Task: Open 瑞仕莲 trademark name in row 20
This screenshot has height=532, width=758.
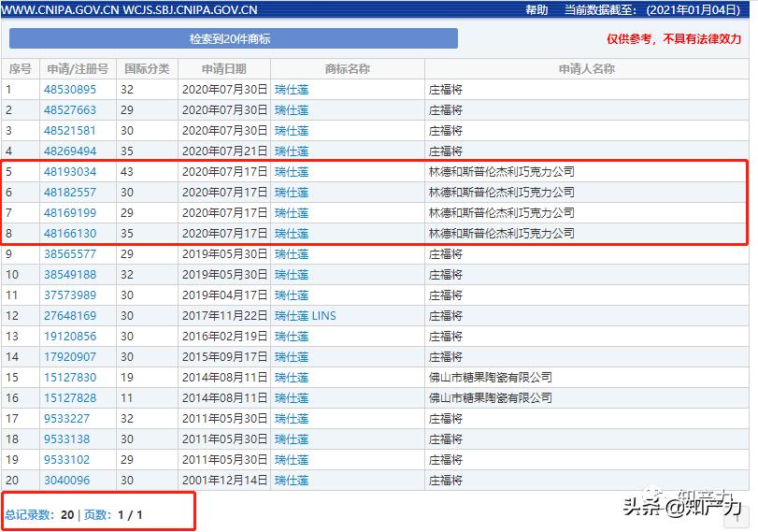Action: (x=292, y=480)
